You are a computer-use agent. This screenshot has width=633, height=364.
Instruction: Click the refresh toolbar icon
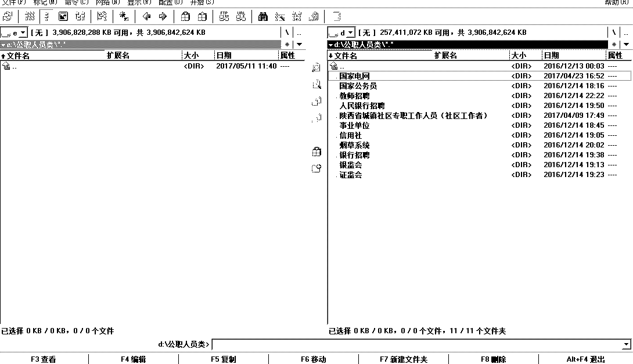coord(8,16)
